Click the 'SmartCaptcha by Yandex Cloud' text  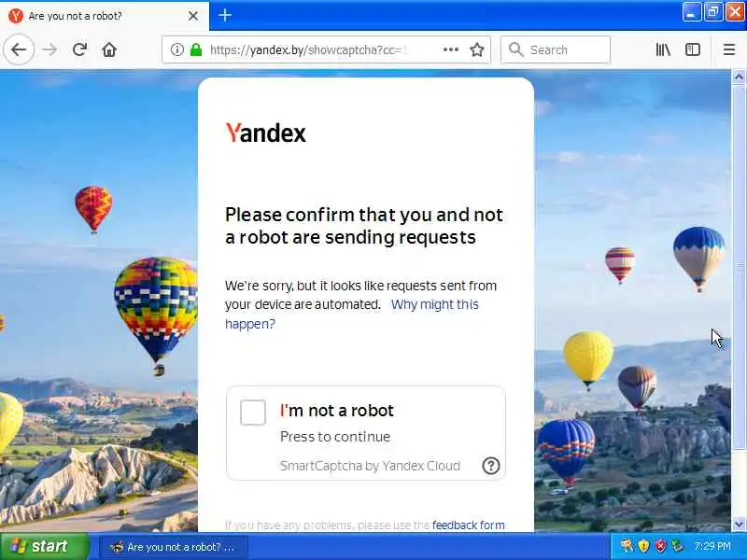point(370,466)
